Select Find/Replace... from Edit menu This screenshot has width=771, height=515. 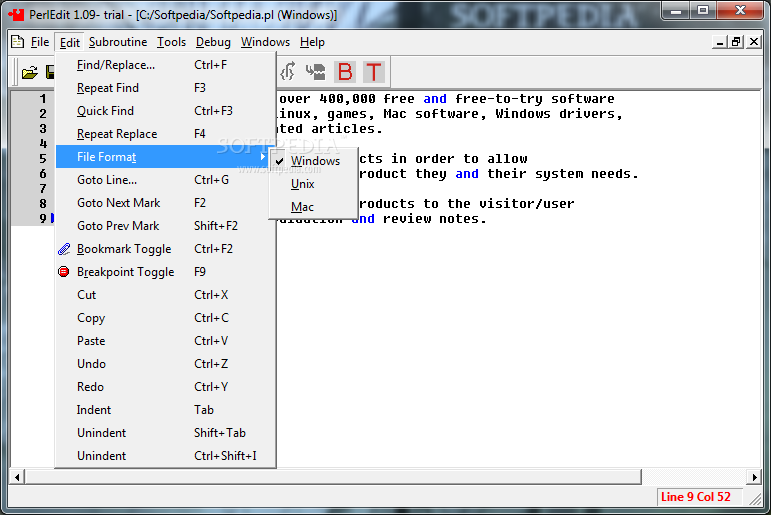point(165,65)
